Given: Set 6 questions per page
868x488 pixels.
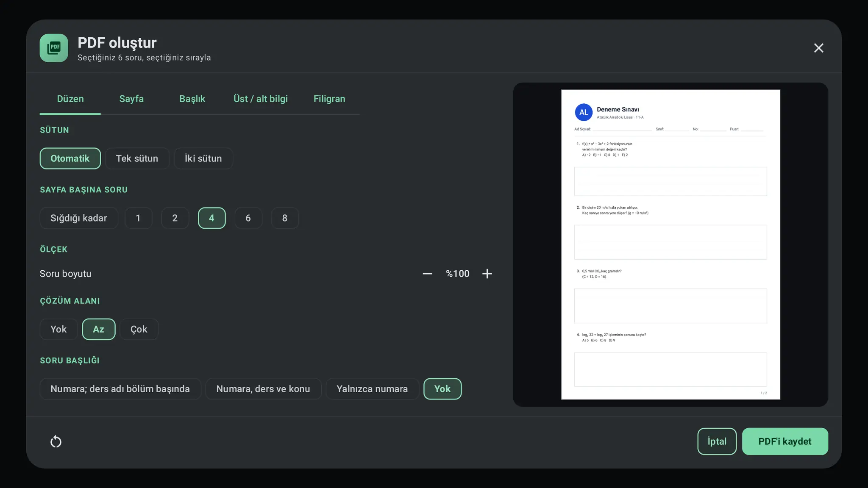Looking at the screenshot, I should coord(248,218).
